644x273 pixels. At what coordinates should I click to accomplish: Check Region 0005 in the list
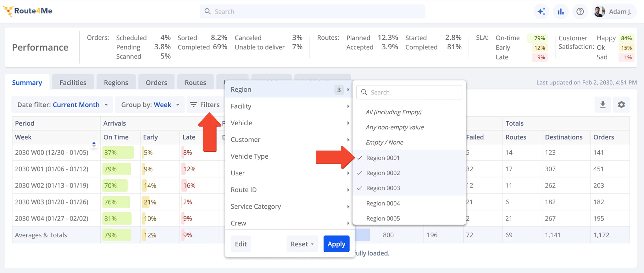coord(409,218)
